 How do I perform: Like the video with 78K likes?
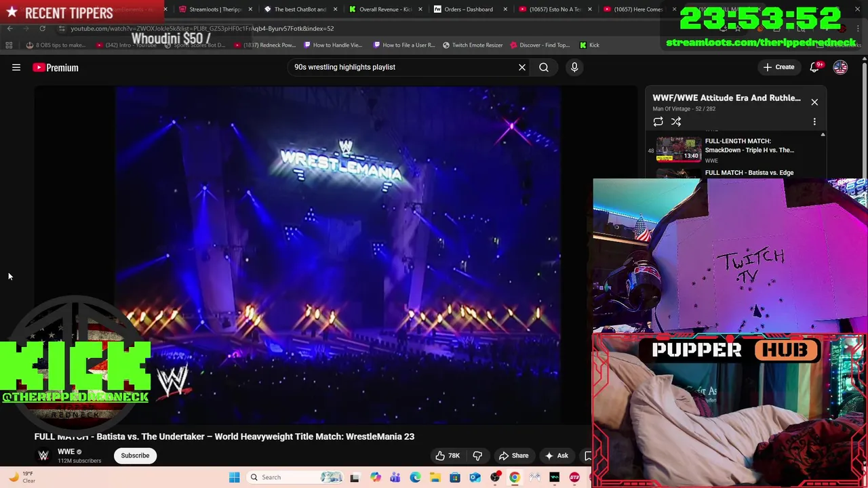pyautogui.click(x=447, y=455)
